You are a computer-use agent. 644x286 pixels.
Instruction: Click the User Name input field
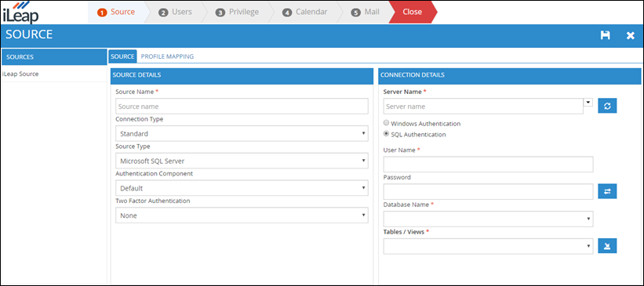[488, 164]
